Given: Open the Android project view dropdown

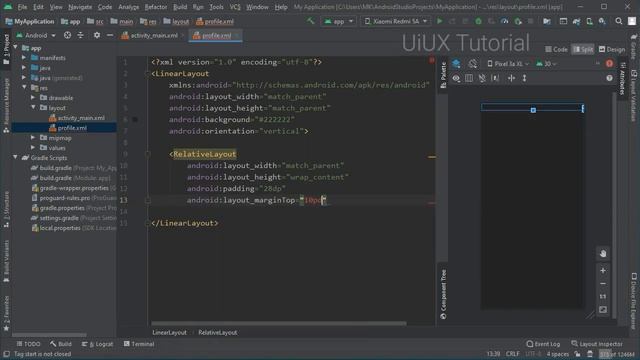Looking at the screenshot, I should [36, 36].
